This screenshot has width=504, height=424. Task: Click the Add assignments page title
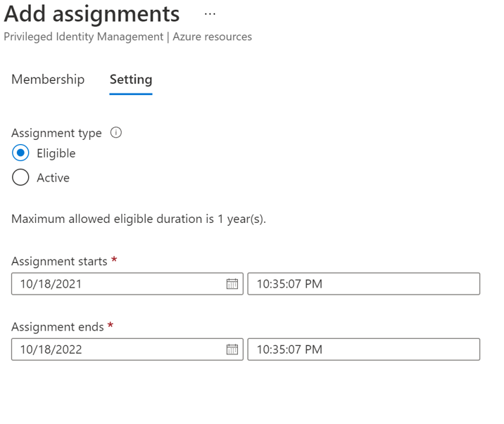(x=92, y=14)
